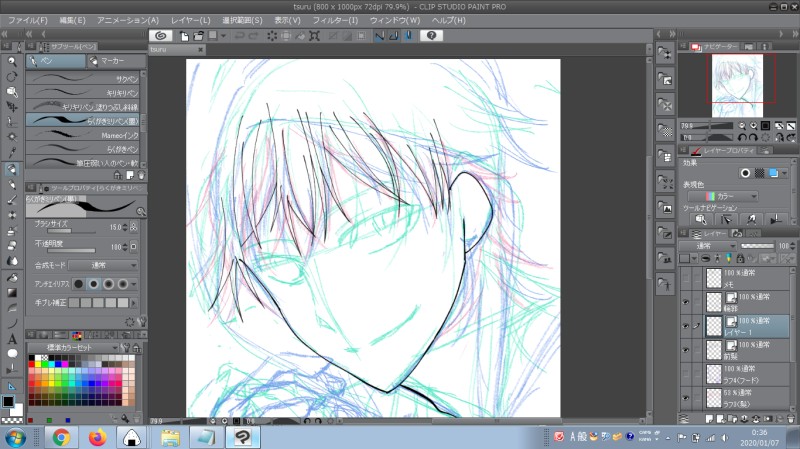
Task: Open the save icon dropdown arrow in command bar
Action: [x=223, y=36]
